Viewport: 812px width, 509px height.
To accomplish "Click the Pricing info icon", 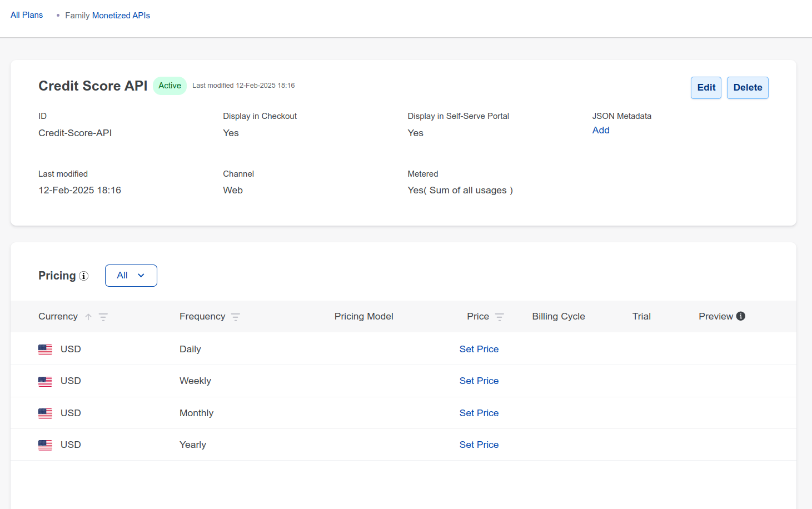I will pyautogui.click(x=84, y=276).
